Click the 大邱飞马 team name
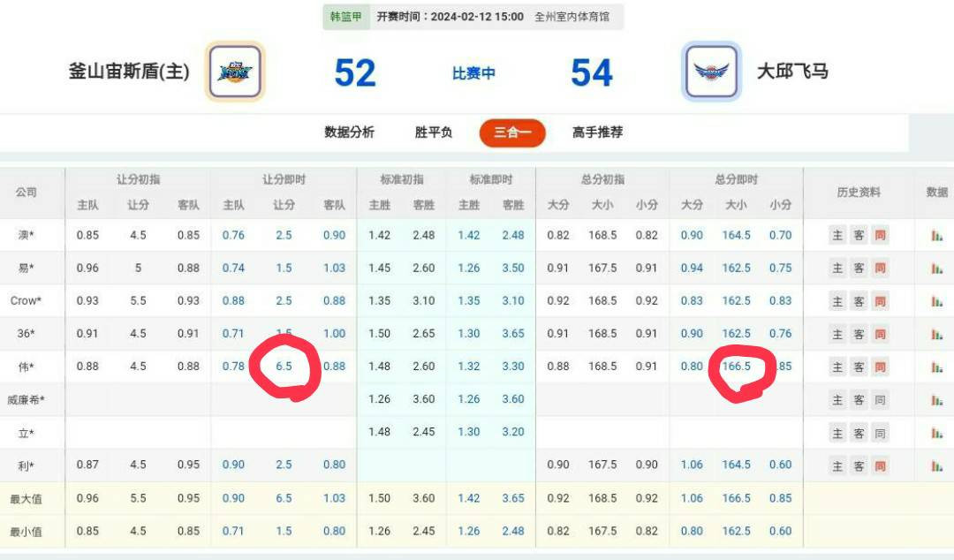 tap(792, 72)
